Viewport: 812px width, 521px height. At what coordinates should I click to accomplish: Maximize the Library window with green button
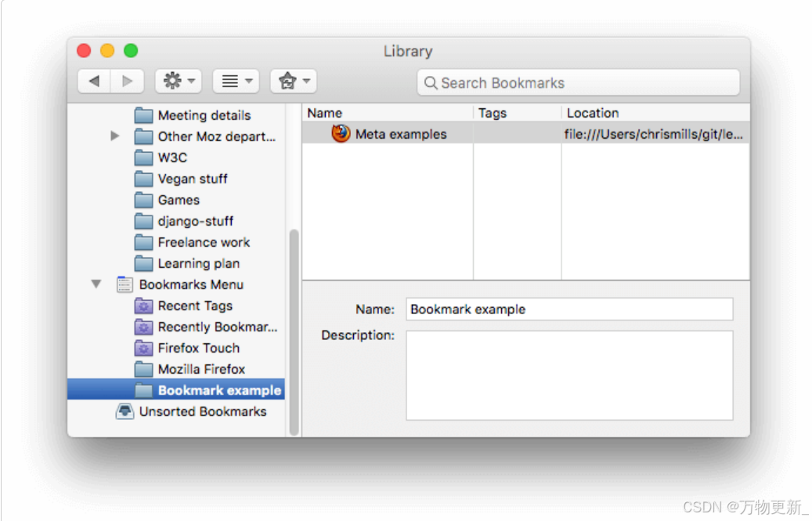[x=131, y=51]
